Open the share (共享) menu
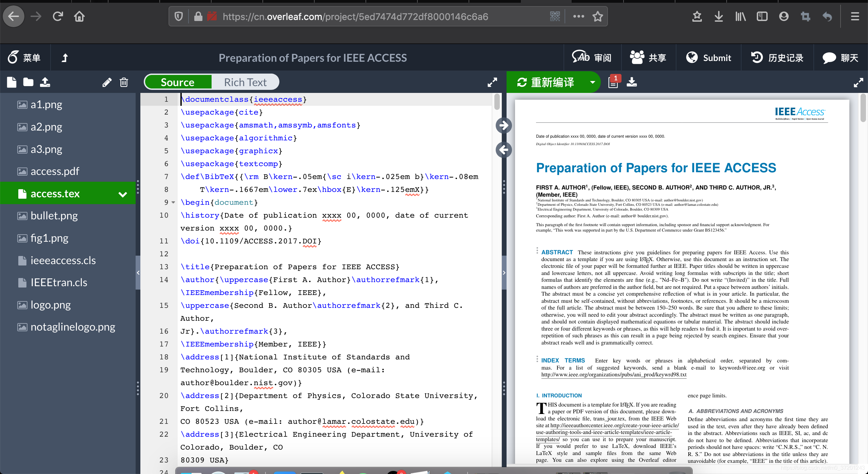The width and height of the screenshot is (868, 474). pyautogui.click(x=648, y=58)
